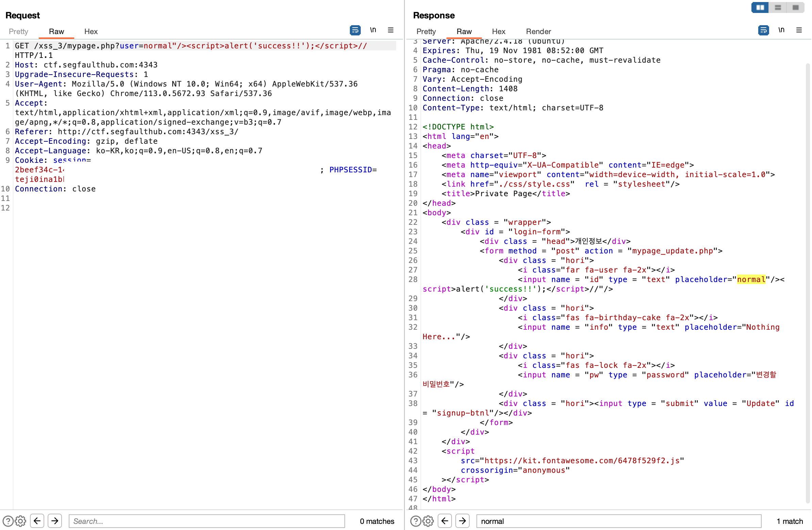This screenshot has width=812, height=530.
Task: Open Response search settings gear
Action: 428,521
